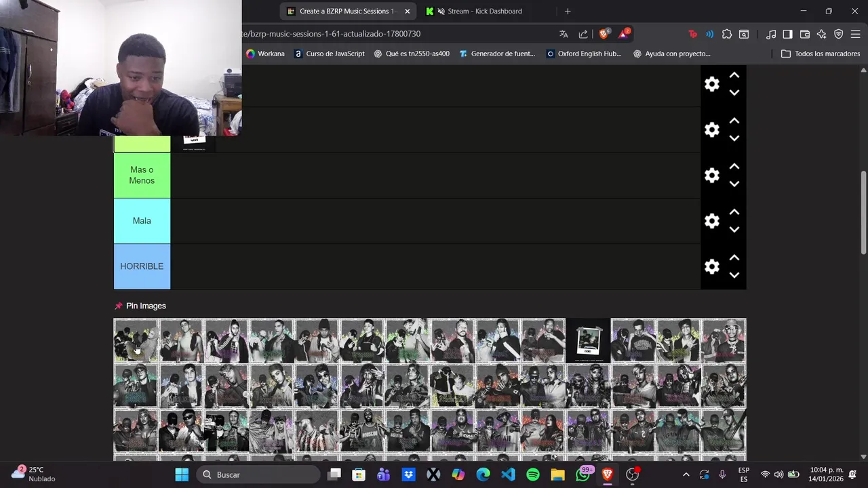Image resolution: width=868 pixels, height=488 pixels.
Task: Close the Create a BZRP Music Sessions tab
Action: tap(407, 11)
